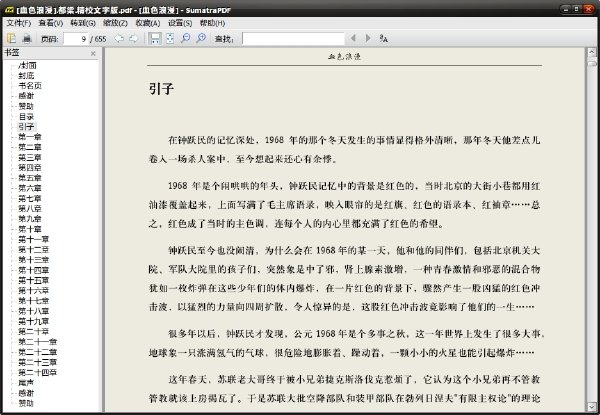The width and height of the screenshot is (600, 415).
Task: Open the 查看(V) menu
Action: 51,23
